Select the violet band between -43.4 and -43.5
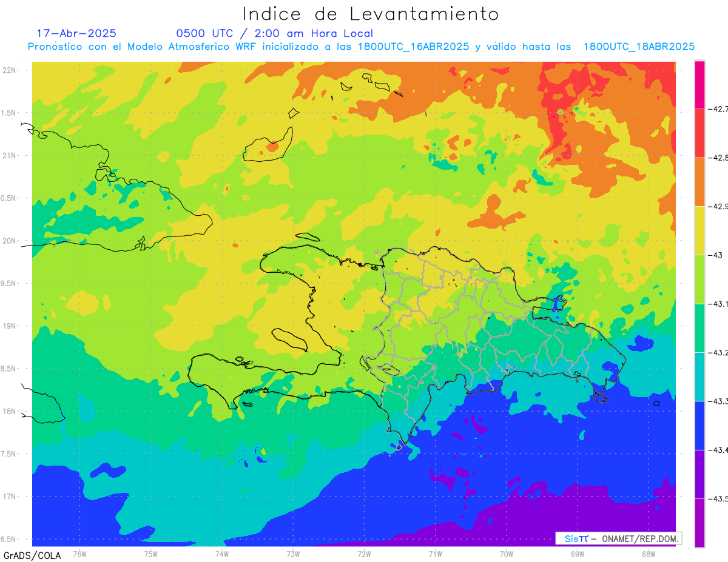 (699, 474)
